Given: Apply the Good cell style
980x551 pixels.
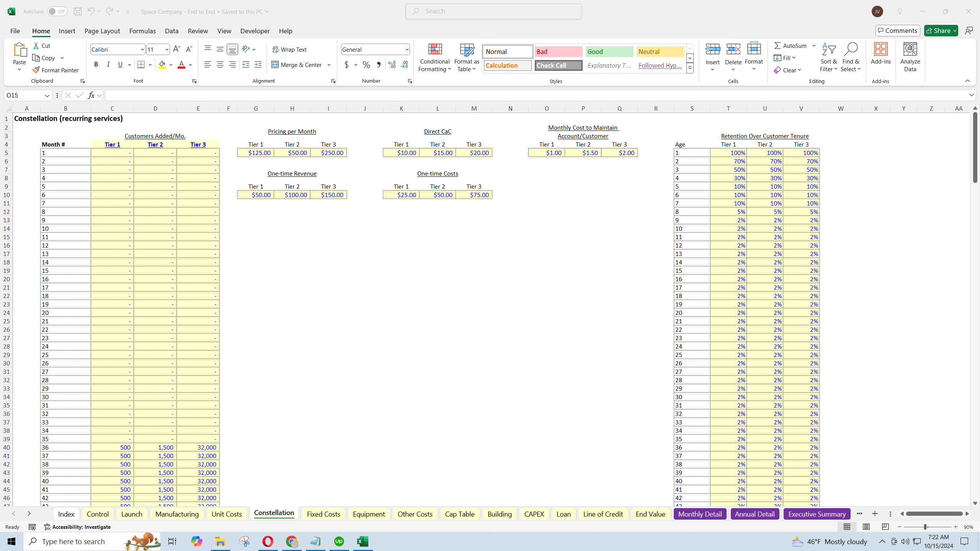Looking at the screenshot, I should pos(609,52).
